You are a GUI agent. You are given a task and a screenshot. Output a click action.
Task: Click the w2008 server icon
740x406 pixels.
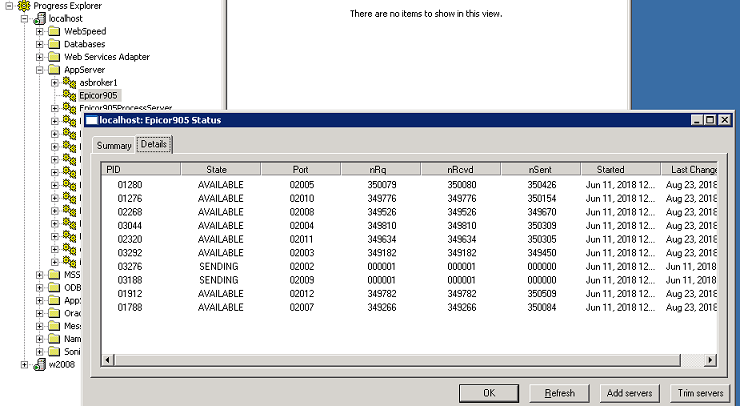point(39,365)
